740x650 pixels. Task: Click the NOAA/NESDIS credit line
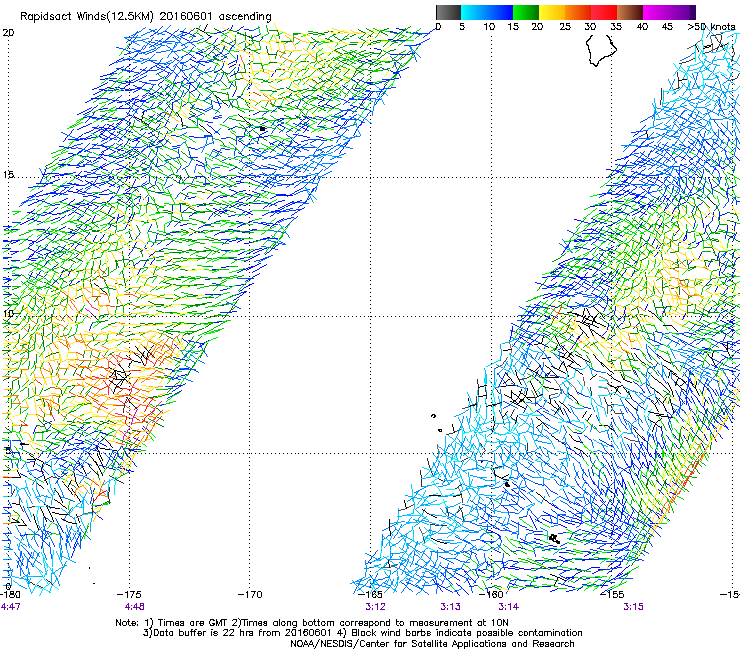(x=432, y=644)
